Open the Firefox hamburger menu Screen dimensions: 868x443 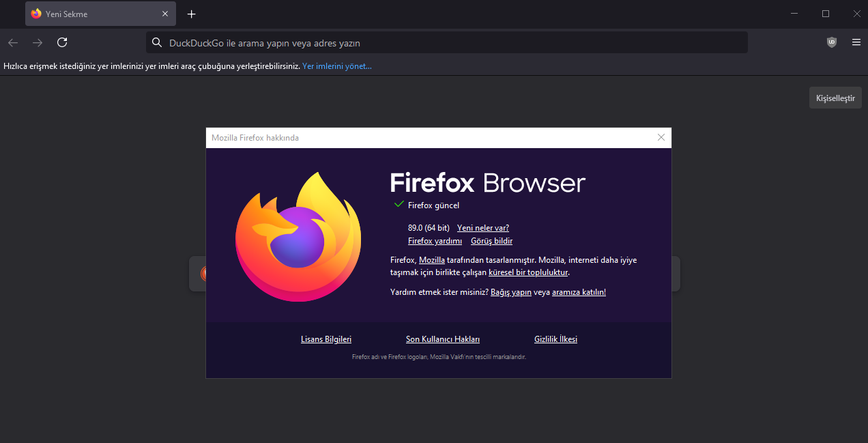(856, 42)
